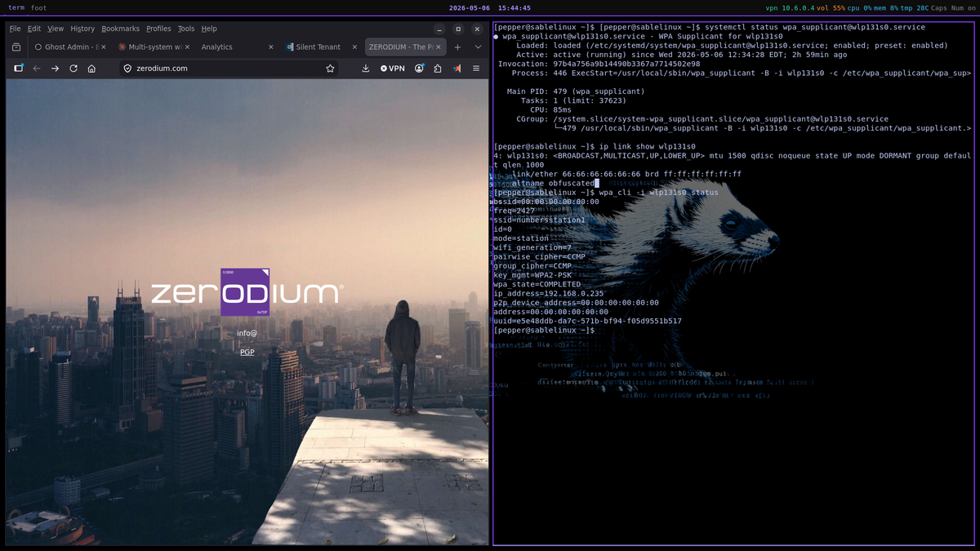Image resolution: width=980 pixels, height=551 pixels.
Task: Close the Ghost Admin tab
Action: pyautogui.click(x=103, y=47)
